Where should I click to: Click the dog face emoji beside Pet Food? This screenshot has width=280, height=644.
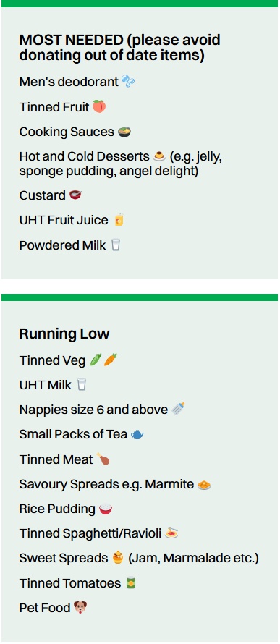80,607
